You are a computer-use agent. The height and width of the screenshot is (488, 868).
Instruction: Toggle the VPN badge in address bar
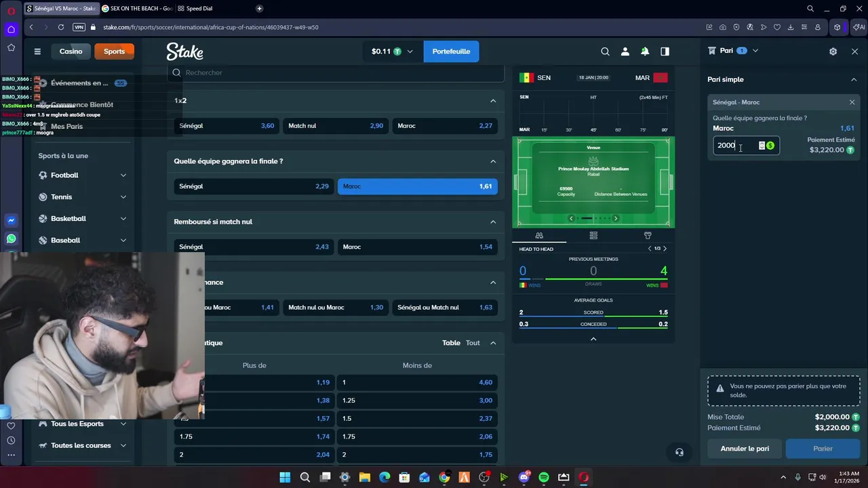79,27
